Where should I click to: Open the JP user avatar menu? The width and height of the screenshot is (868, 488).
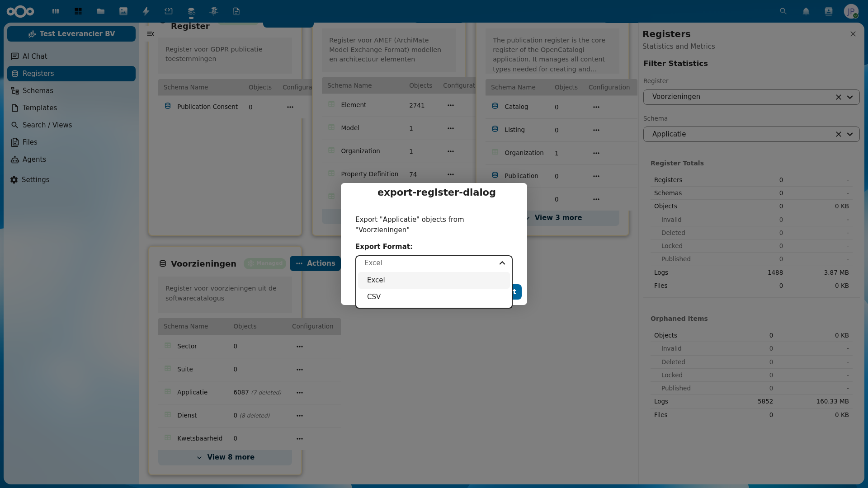tap(852, 11)
